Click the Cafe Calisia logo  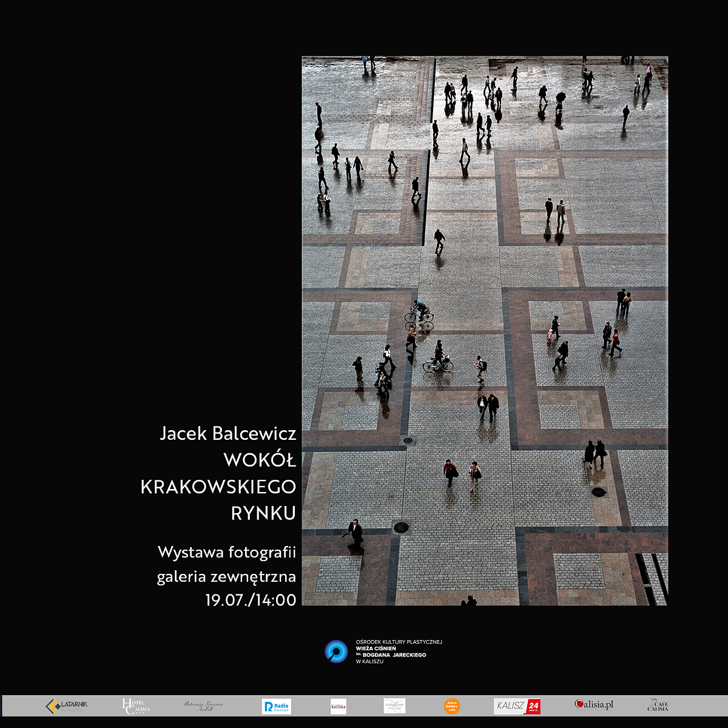[657, 705]
